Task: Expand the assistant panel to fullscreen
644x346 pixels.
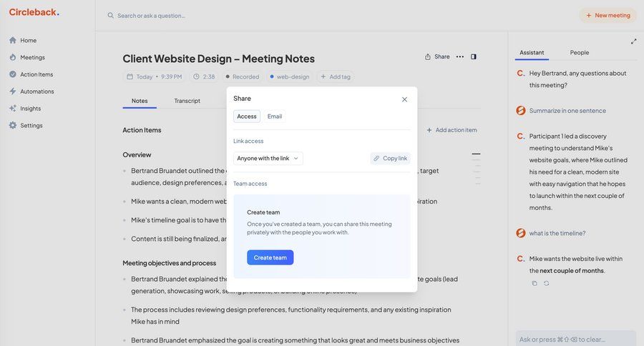Action: [633, 41]
